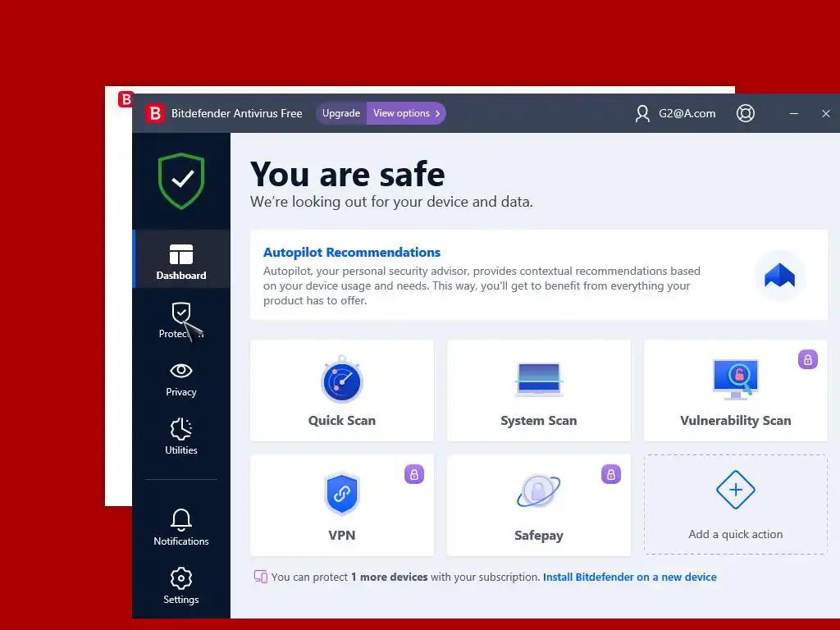Screen dimensions: 840x630
Task: Click 'Bitdefender Antivirus Free' title text
Action: tap(237, 113)
